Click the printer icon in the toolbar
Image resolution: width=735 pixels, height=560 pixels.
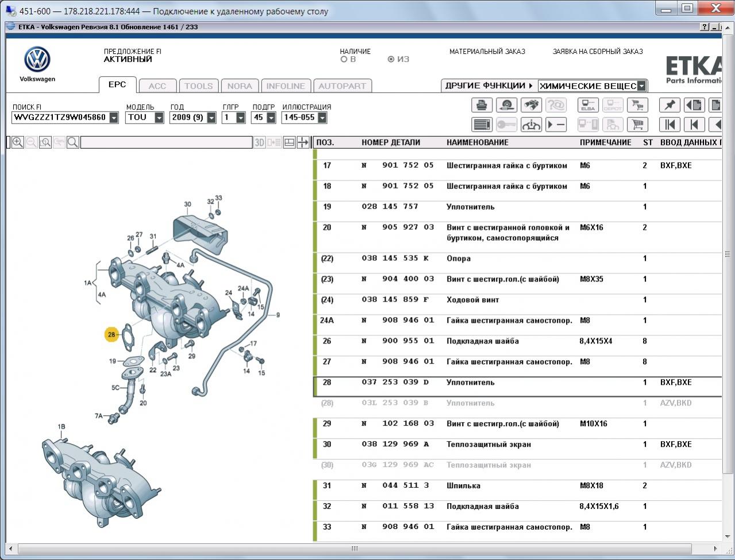[x=482, y=105]
